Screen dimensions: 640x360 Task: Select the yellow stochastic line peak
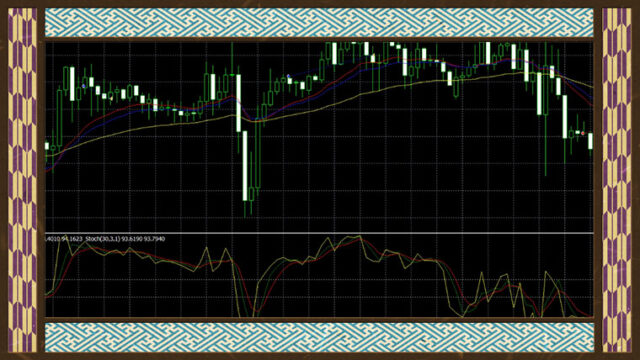[359, 237]
